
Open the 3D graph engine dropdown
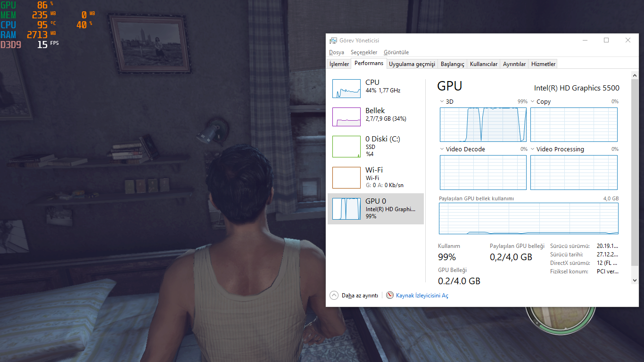coord(442,101)
